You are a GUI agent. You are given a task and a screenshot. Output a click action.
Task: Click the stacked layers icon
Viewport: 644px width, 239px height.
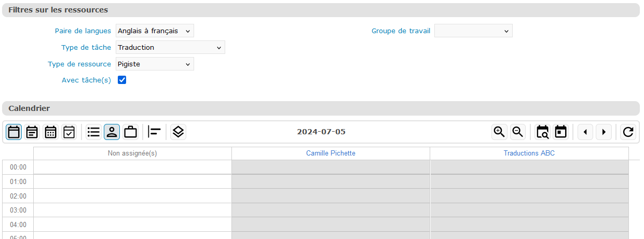[x=178, y=132]
